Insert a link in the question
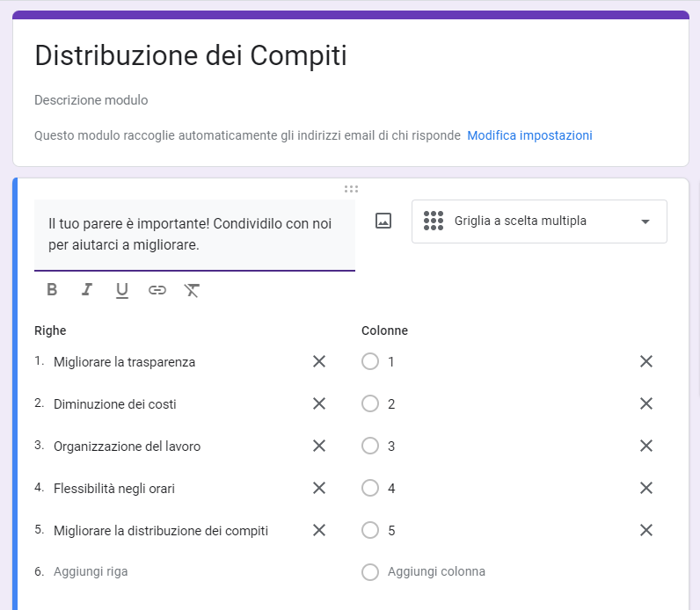This screenshot has height=610, width=700. (x=157, y=290)
